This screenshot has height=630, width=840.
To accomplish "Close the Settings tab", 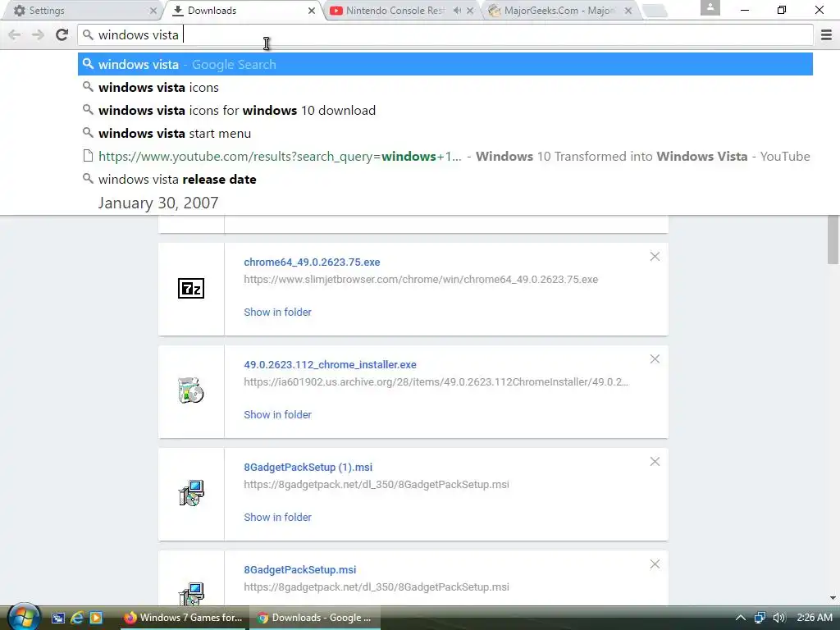I will coord(153,11).
